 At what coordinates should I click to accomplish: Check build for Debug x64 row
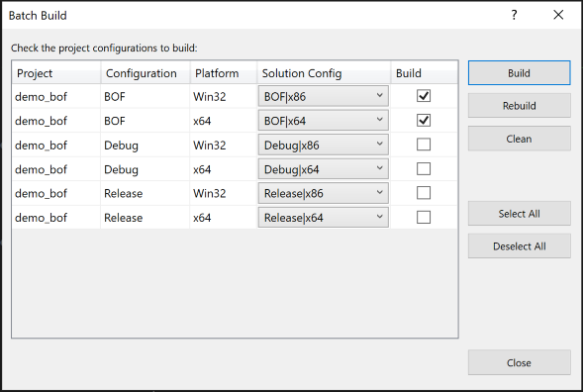point(424,169)
